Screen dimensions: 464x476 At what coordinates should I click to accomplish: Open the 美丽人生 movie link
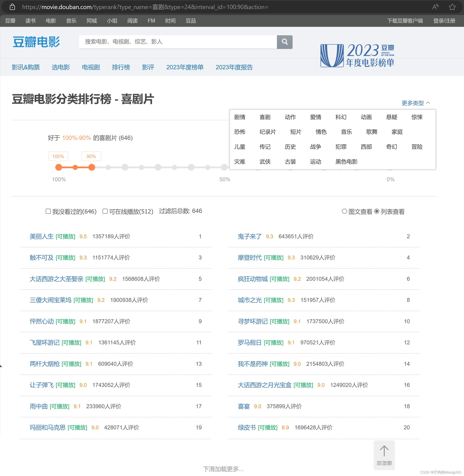coord(41,236)
